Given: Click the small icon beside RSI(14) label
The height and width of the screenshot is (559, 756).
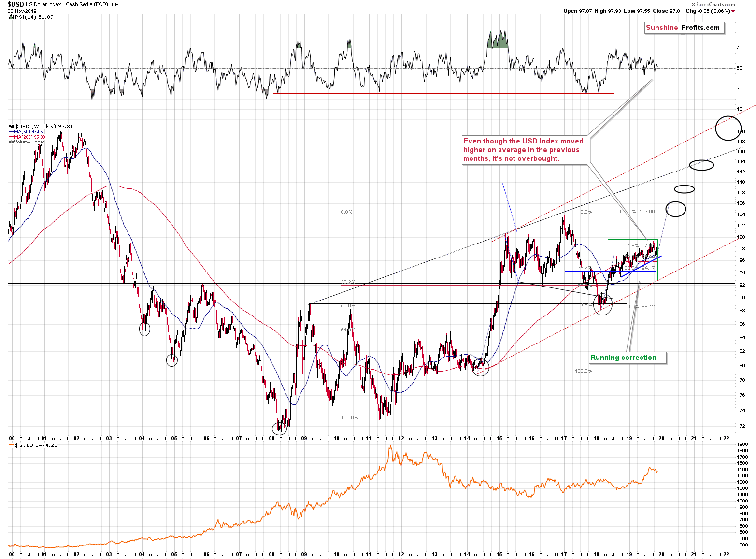Looking at the screenshot, I should tap(12, 17).
